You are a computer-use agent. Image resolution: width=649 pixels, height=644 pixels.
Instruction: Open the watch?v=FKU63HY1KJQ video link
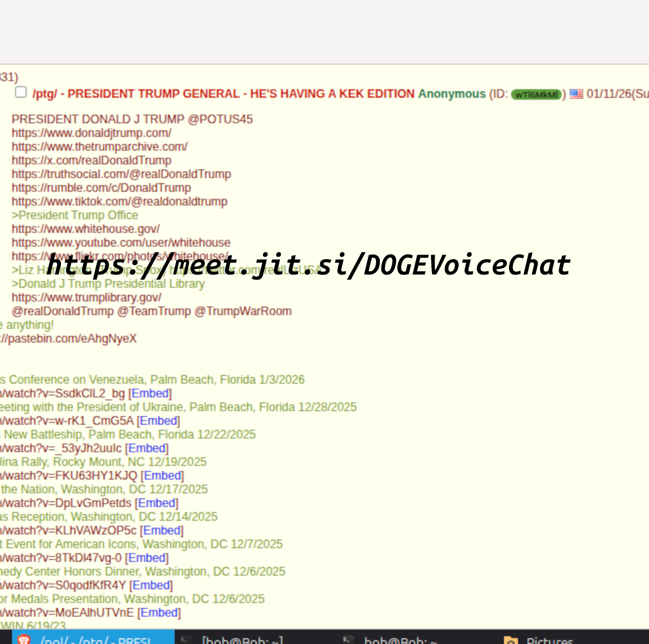coord(69,475)
